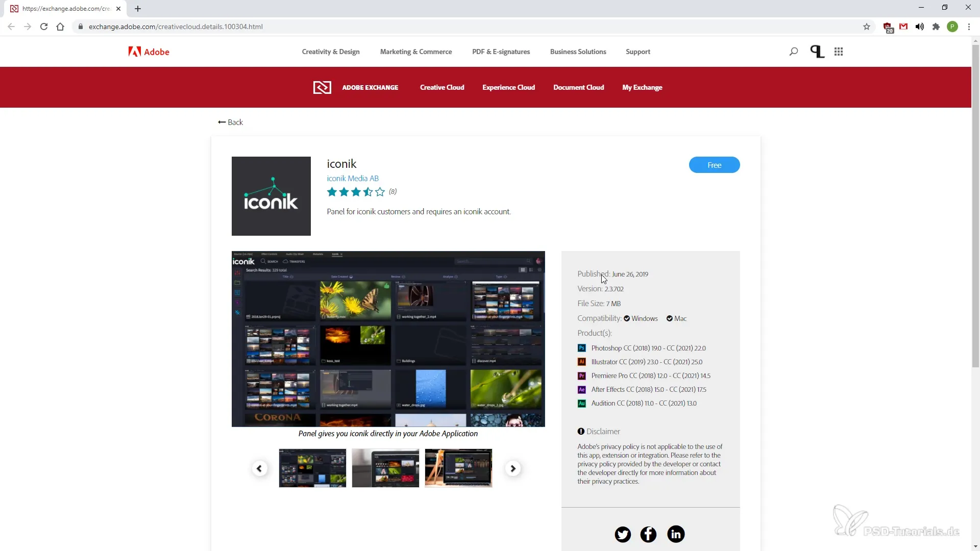Go Back to previous listing

pos(230,122)
